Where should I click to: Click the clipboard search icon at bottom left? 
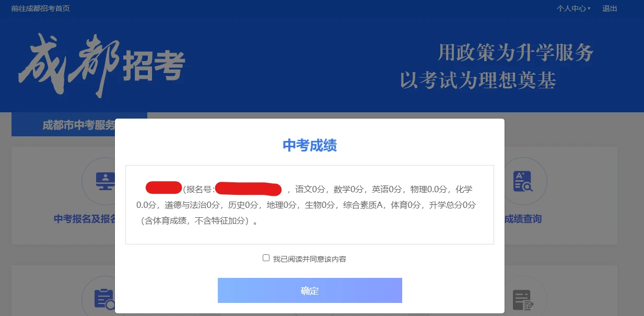(x=104, y=299)
